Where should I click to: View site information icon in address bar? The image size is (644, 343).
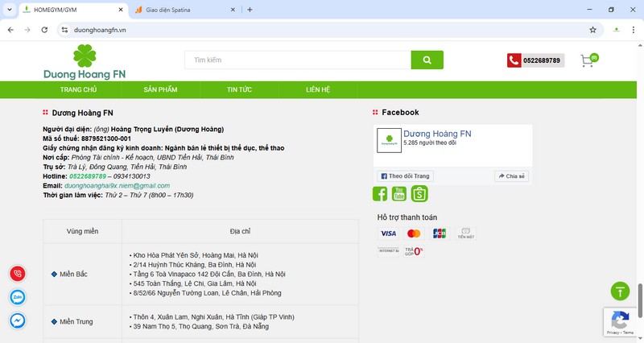(x=64, y=30)
